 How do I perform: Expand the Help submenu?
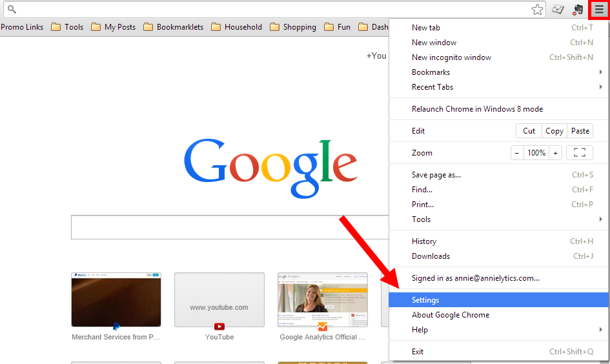click(x=499, y=329)
